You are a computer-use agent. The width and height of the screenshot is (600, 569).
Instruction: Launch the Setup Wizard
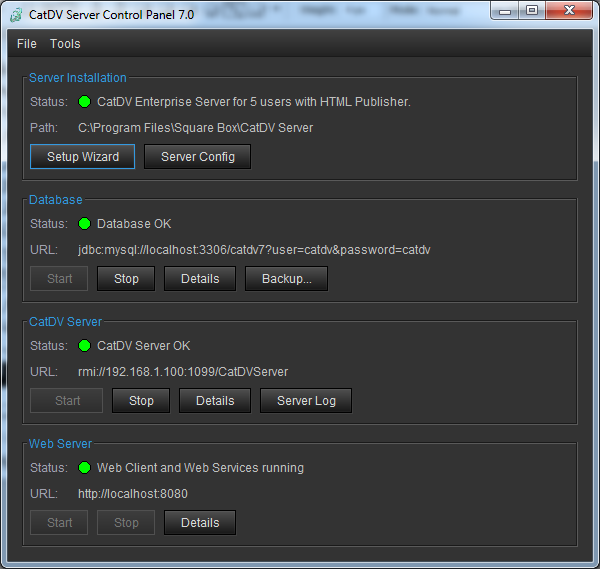tap(83, 157)
